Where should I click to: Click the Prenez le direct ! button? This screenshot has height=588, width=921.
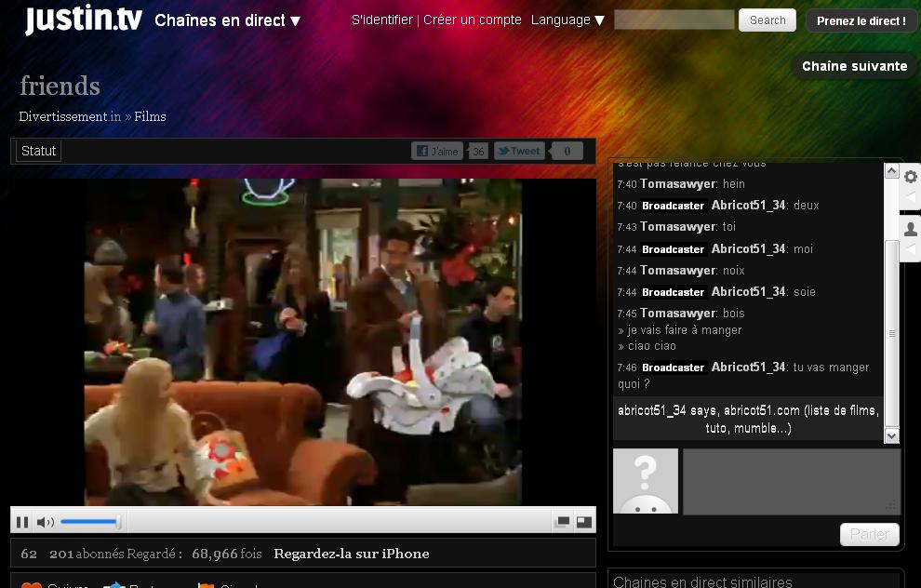(861, 20)
